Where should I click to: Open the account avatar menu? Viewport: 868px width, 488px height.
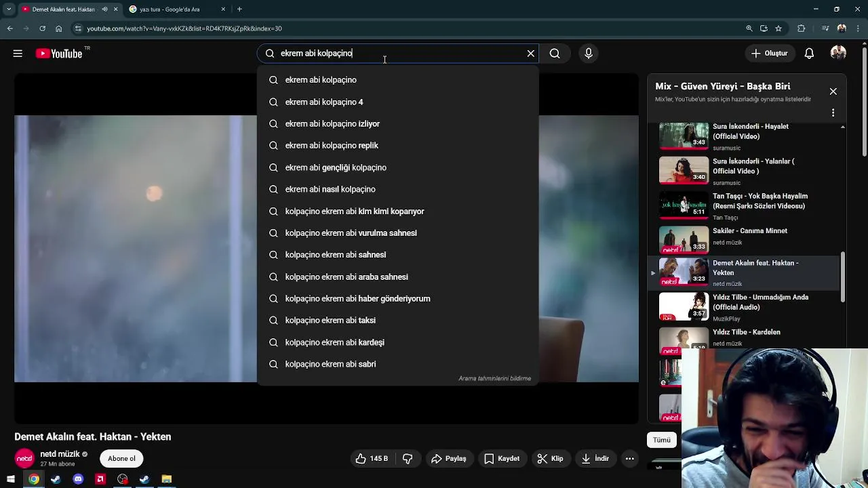click(838, 54)
